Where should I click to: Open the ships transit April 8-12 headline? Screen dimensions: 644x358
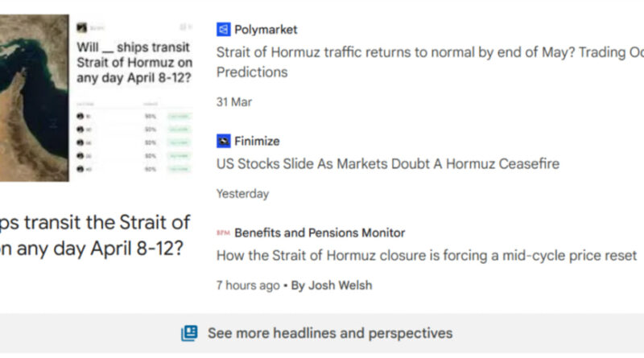point(95,236)
